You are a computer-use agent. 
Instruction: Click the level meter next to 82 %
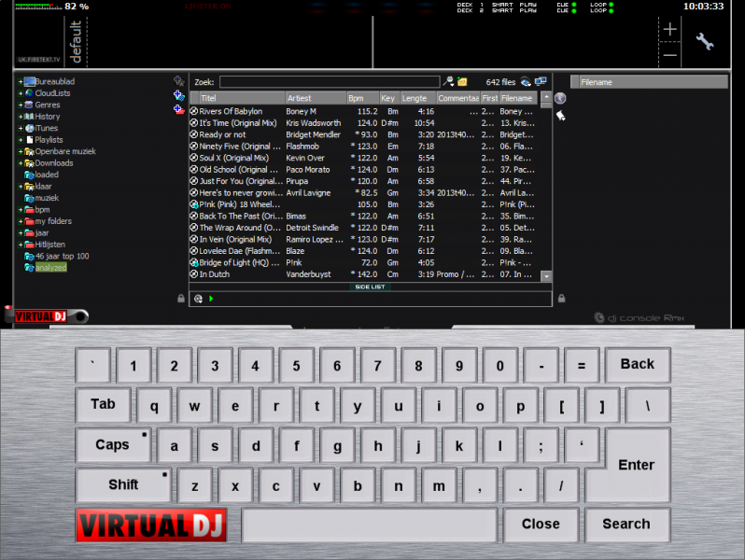point(38,7)
